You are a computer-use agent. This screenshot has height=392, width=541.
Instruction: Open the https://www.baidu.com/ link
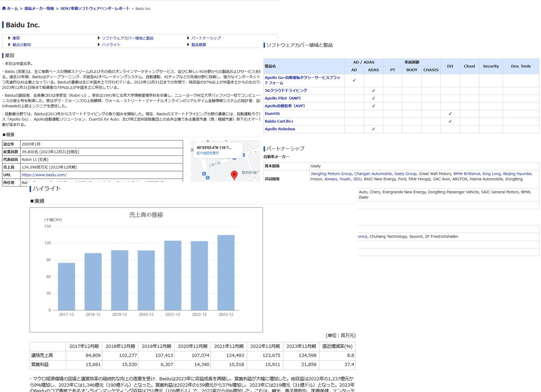coord(44,175)
